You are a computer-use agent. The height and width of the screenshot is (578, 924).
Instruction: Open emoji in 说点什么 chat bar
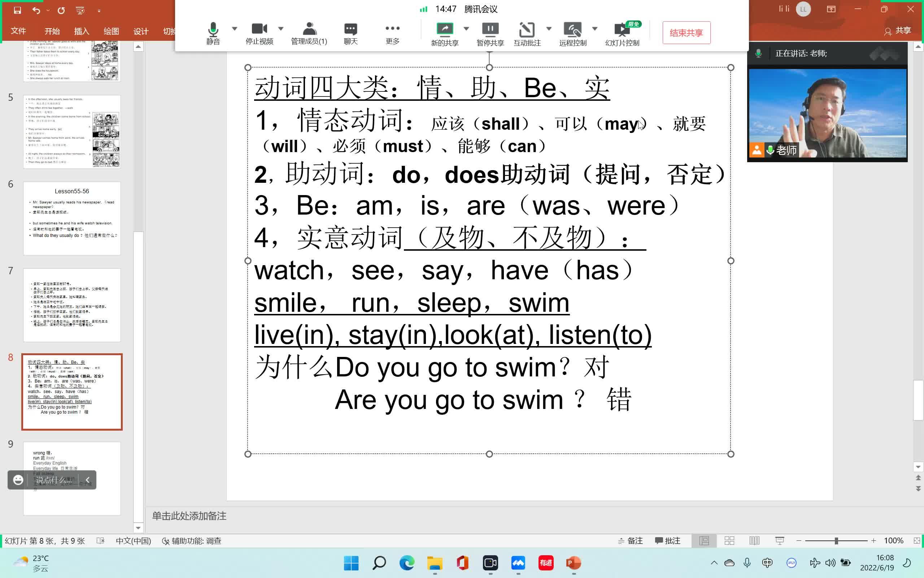pos(18,480)
